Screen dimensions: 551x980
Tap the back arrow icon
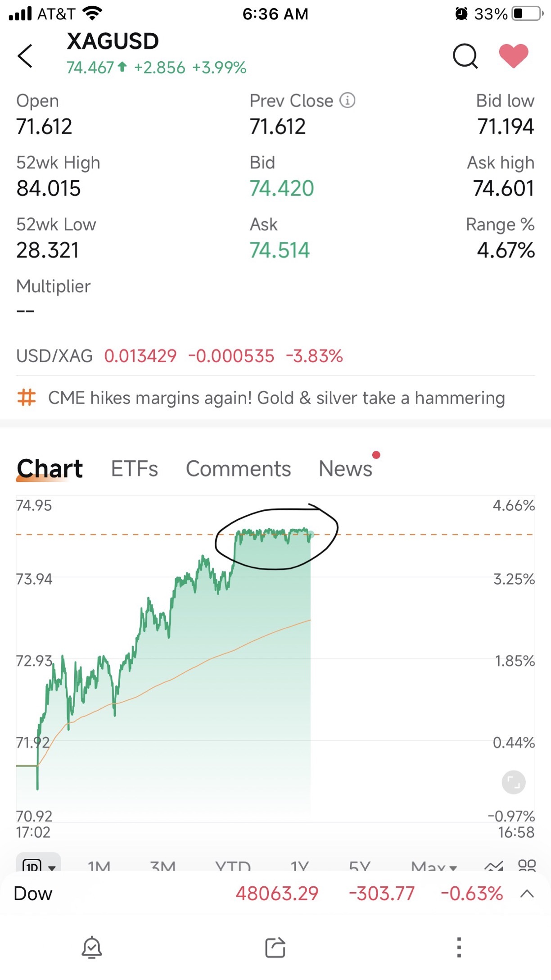(x=25, y=56)
